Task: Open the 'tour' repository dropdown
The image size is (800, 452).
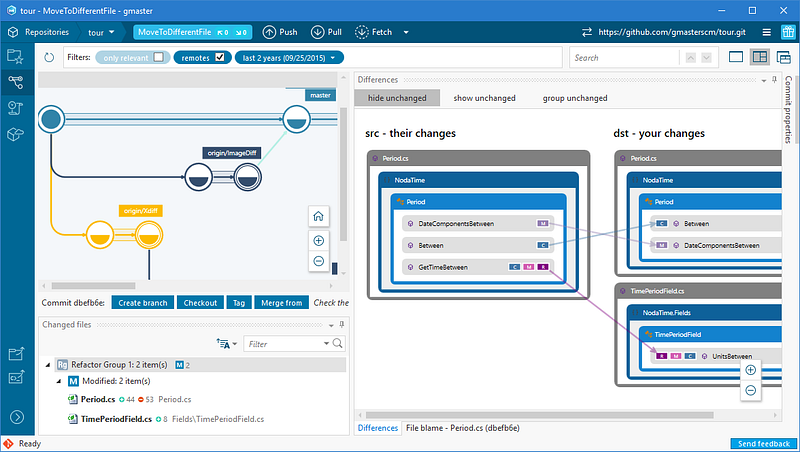Action: (102, 32)
